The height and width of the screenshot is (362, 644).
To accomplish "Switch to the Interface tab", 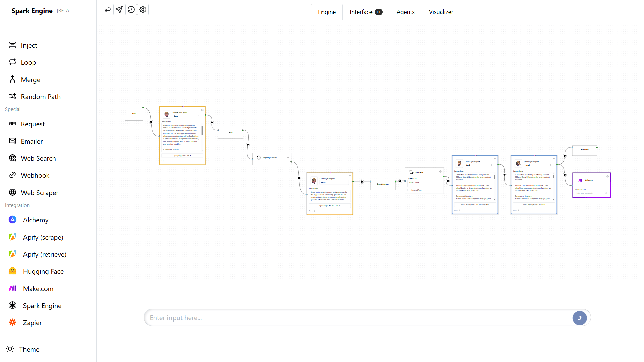I will 366,12.
